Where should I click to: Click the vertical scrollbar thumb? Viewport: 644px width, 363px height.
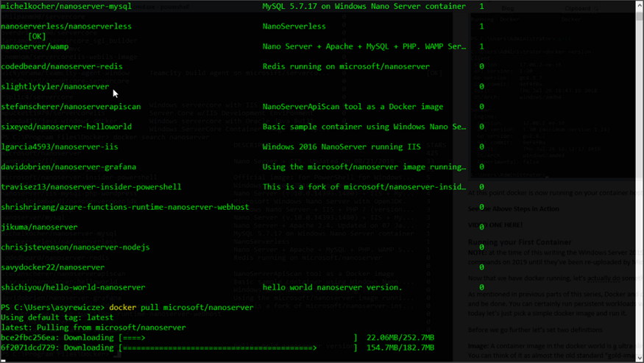(640, 15)
